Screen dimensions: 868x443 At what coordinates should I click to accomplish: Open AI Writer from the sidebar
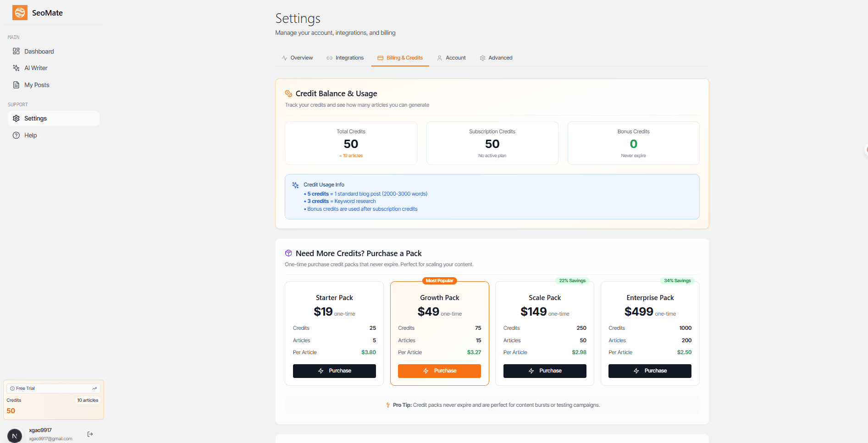[35, 67]
